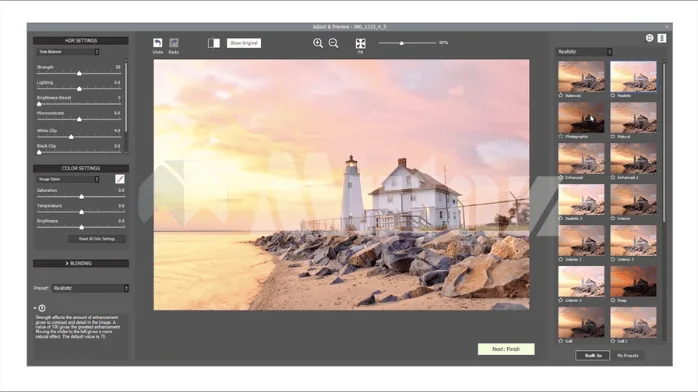Viewport: 698px width, 392px height.
Task: Click the Undo icon
Action: coord(158,43)
